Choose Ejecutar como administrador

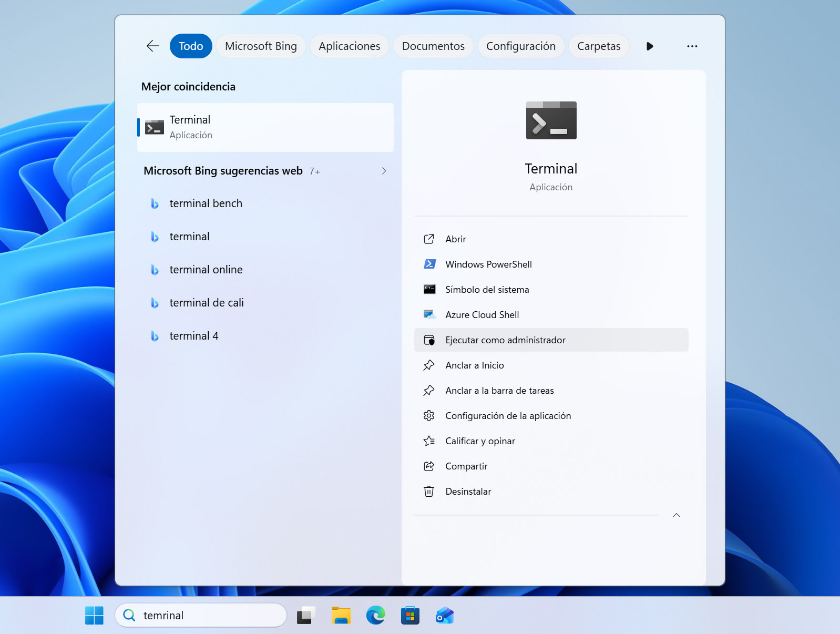click(x=551, y=340)
